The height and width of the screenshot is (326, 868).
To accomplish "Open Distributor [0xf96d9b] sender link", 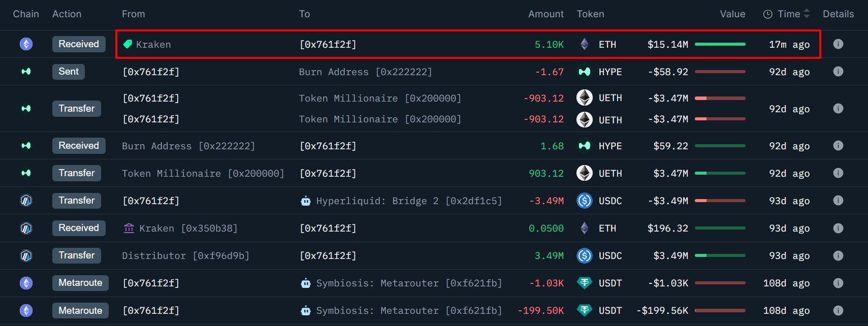I will coord(185,256).
